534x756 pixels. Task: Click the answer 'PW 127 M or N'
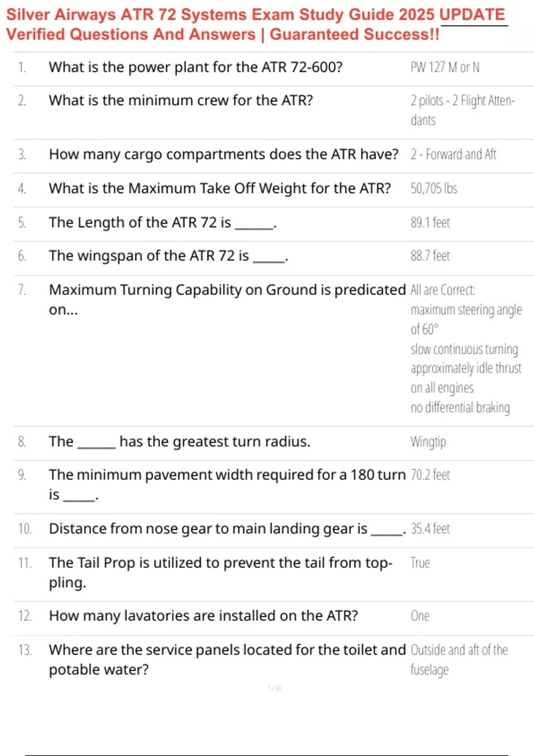point(445,67)
